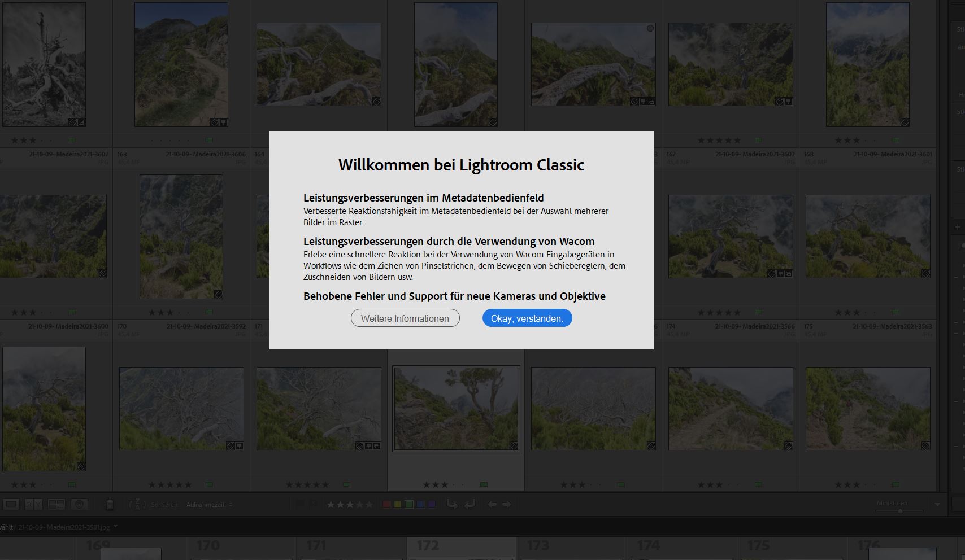Open People view face icon
The height and width of the screenshot is (560, 965).
[80, 504]
